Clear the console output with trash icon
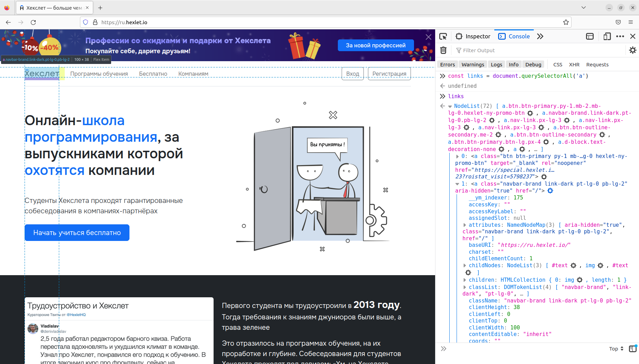 pos(443,50)
